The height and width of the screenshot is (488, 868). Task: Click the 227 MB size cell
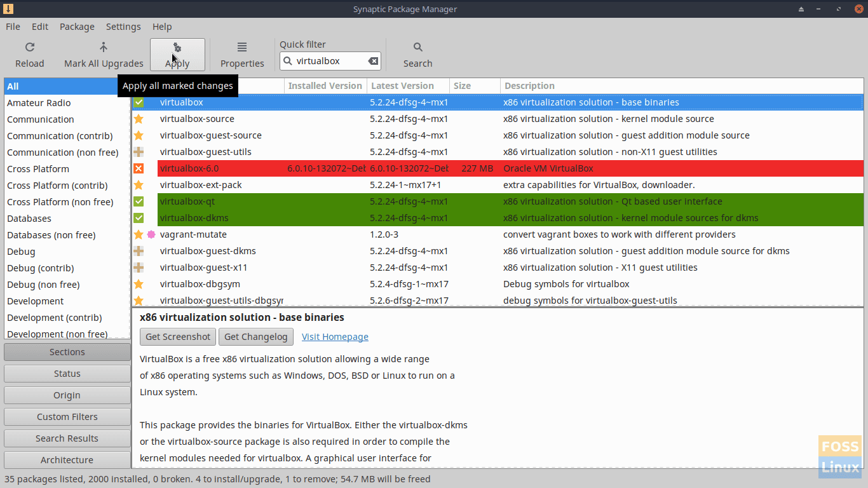tap(477, 168)
